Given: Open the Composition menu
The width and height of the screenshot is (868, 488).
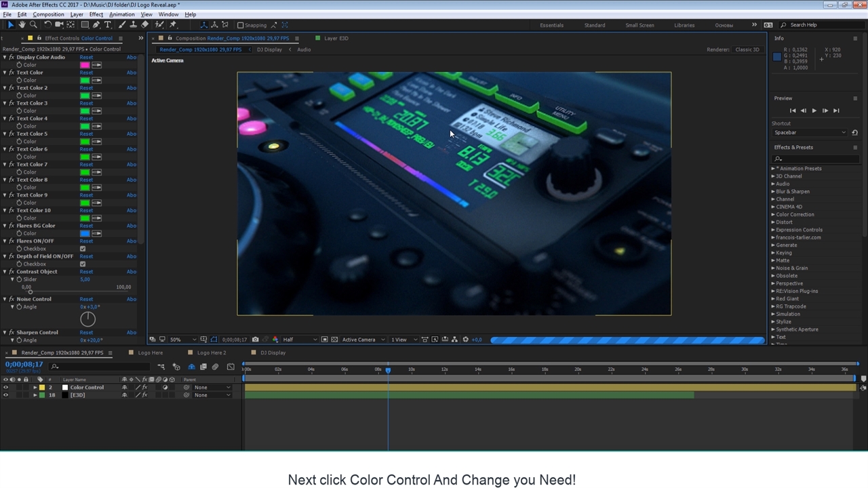Looking at the screenshot, I should (48, 14).
